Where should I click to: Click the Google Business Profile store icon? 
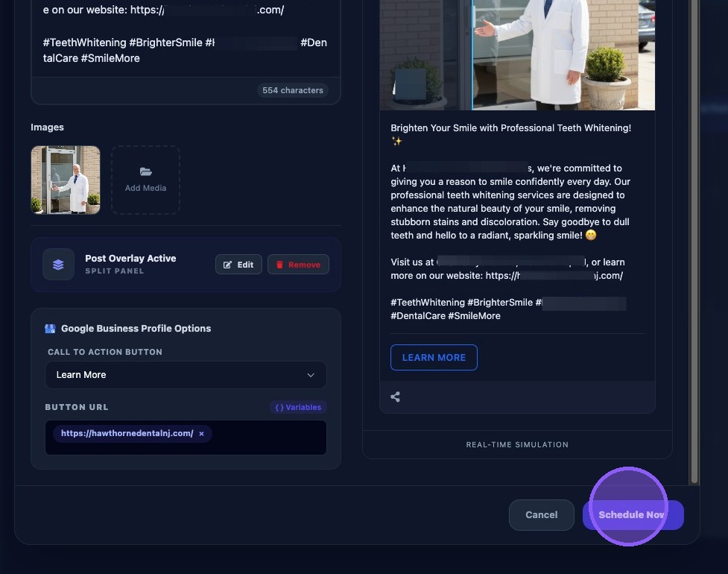click(x=50, y=329)
